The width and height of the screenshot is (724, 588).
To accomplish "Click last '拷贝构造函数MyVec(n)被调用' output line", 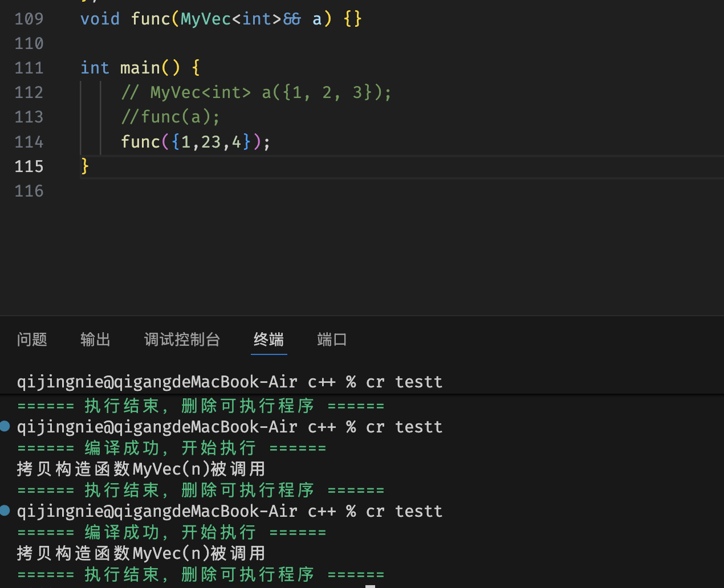I will click(x=141, y=553).
